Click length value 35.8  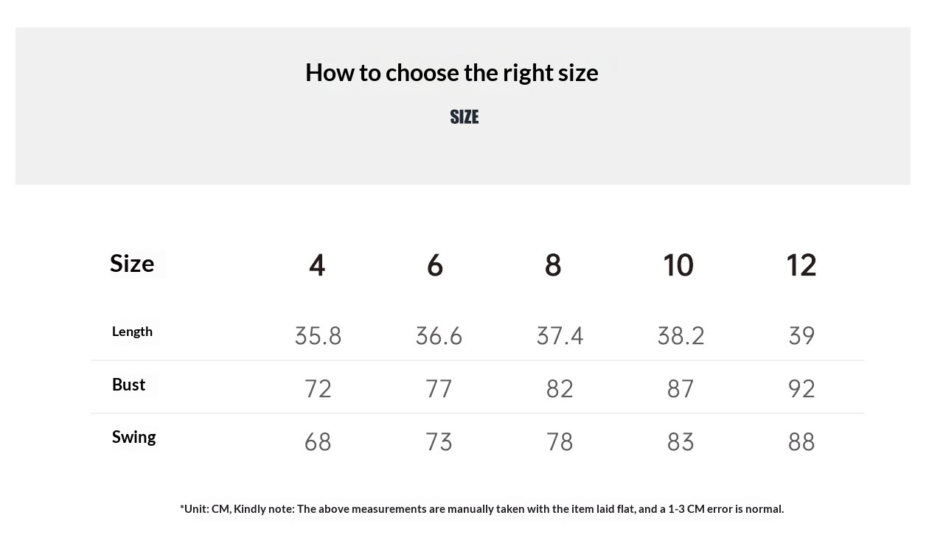(318, 336)
